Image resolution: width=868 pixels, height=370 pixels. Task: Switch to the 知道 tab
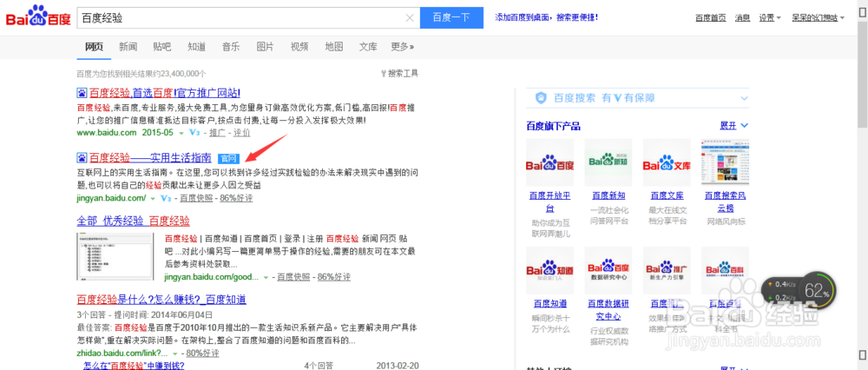pyautogui.click(x=196, y=47)
